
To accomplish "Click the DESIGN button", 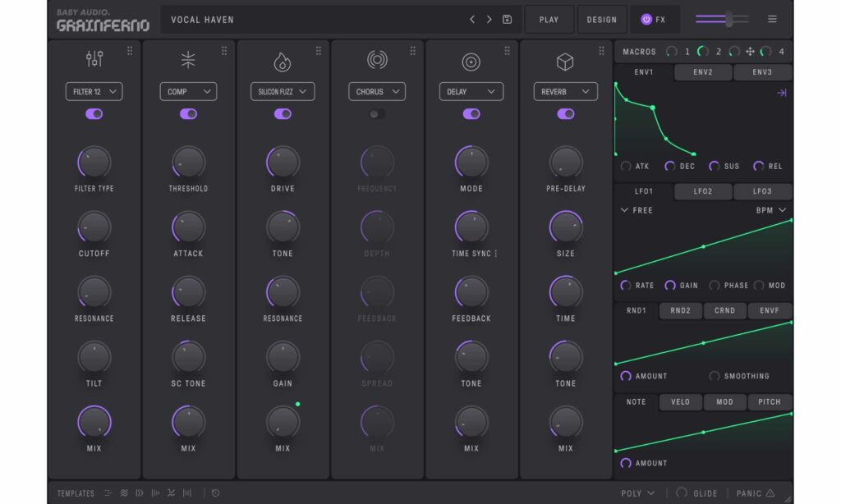I will coord(602,19).
